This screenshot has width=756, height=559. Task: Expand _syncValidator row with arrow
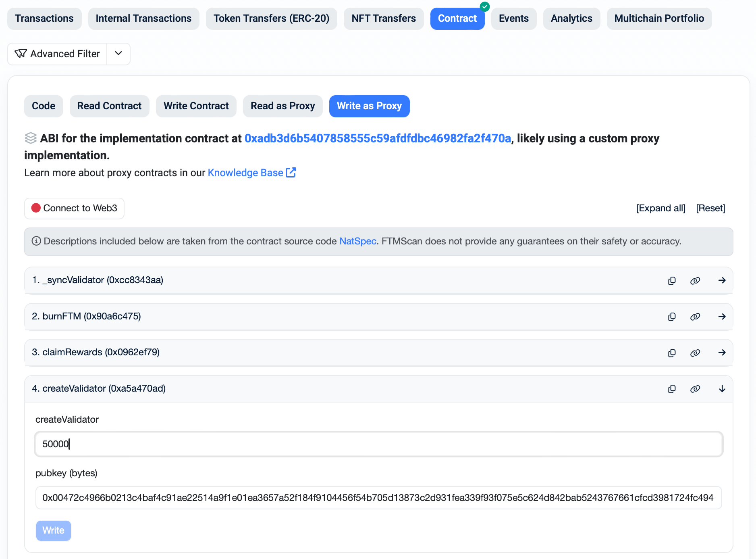pos(722,280)
